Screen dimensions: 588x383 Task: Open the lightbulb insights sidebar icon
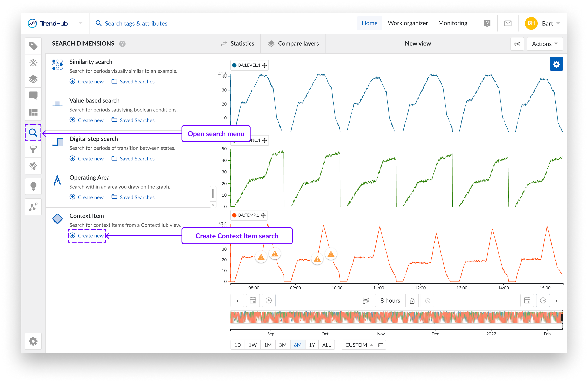[x=33, y=186]
